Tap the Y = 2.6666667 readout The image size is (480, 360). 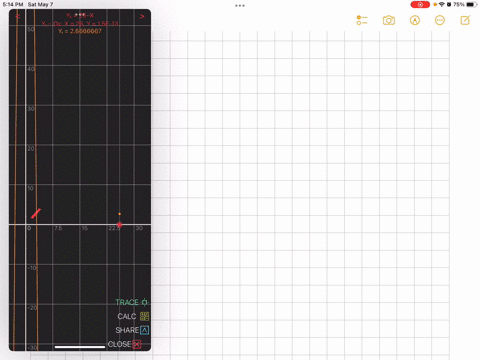[80, 31]
